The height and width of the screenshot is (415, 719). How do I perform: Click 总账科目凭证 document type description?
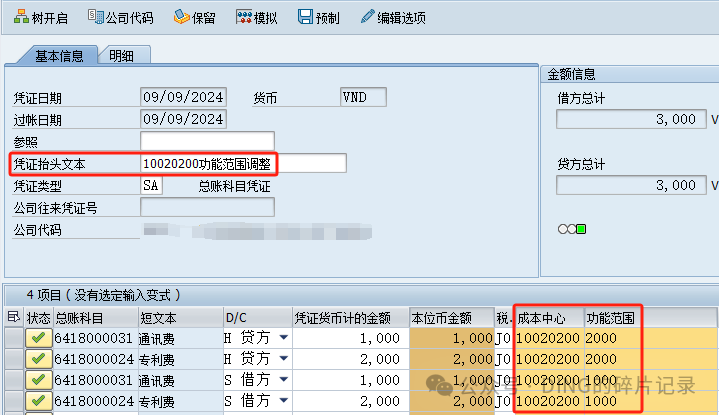(234, 186)
